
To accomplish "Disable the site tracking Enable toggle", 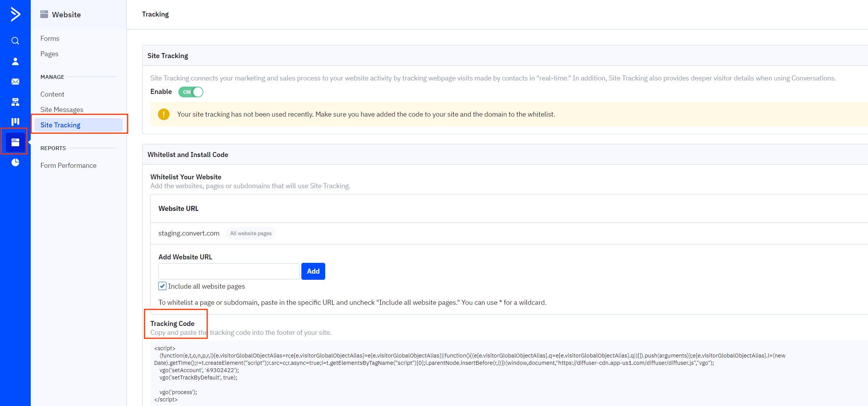I will tap(191, 92).
